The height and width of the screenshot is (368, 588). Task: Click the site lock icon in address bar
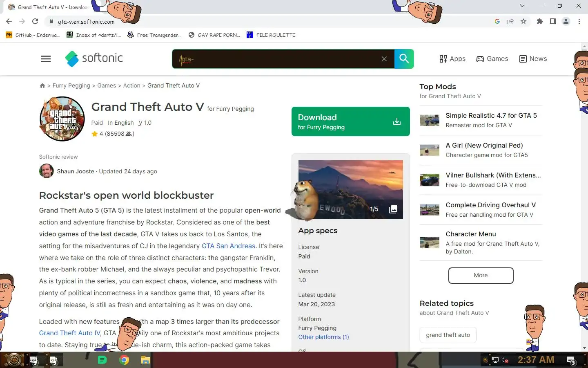click(51, 21)
